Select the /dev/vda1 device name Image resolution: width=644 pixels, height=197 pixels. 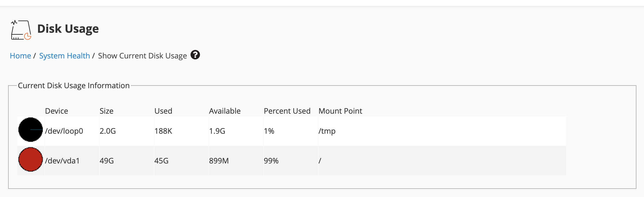click(62, 161)
